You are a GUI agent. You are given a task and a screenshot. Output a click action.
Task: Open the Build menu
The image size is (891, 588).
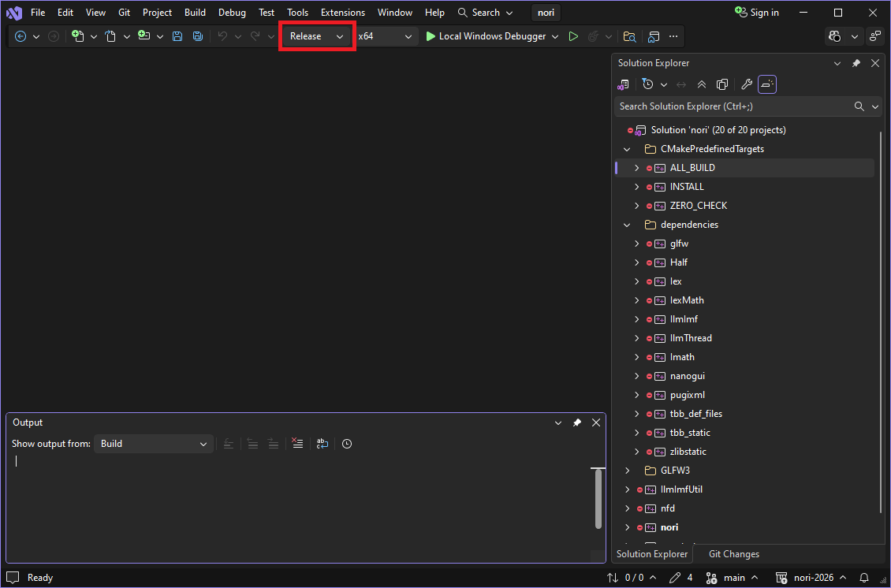click(x=195, y=13)
